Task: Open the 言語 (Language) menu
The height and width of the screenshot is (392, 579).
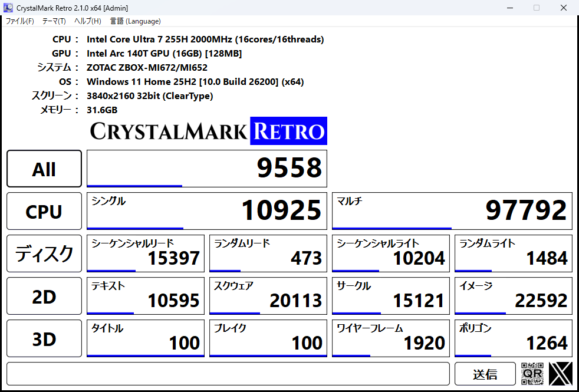Action: click(136, 21)
